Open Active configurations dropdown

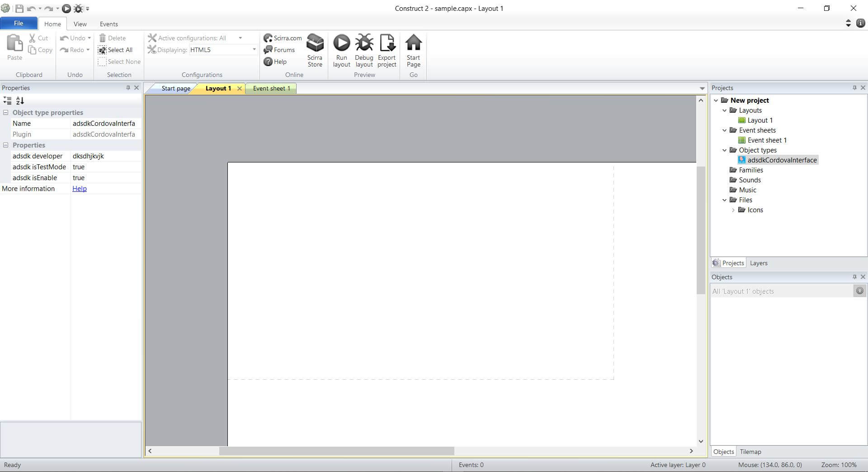240,38
